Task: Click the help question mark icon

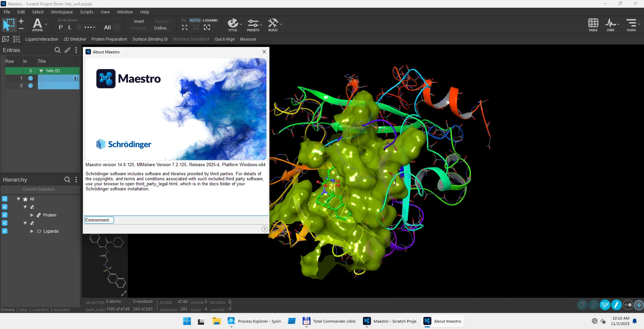Action: [265, 229]
